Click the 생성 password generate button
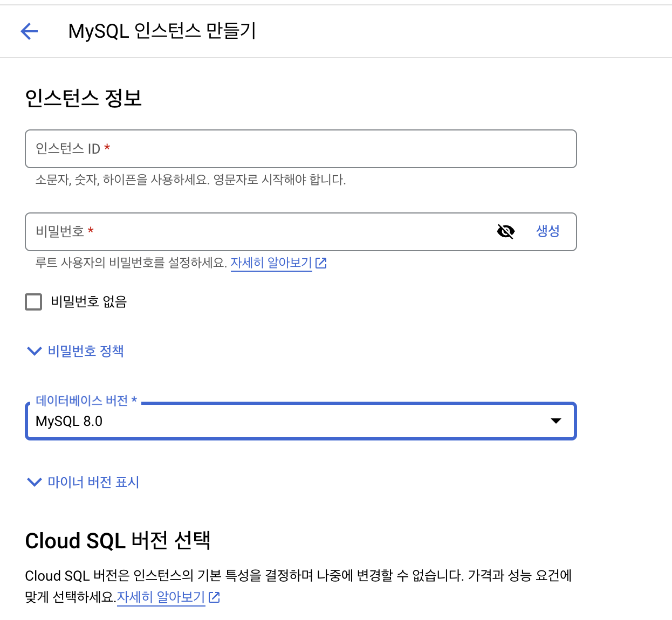This screenshot has width=672, height=620. point(547,231)
